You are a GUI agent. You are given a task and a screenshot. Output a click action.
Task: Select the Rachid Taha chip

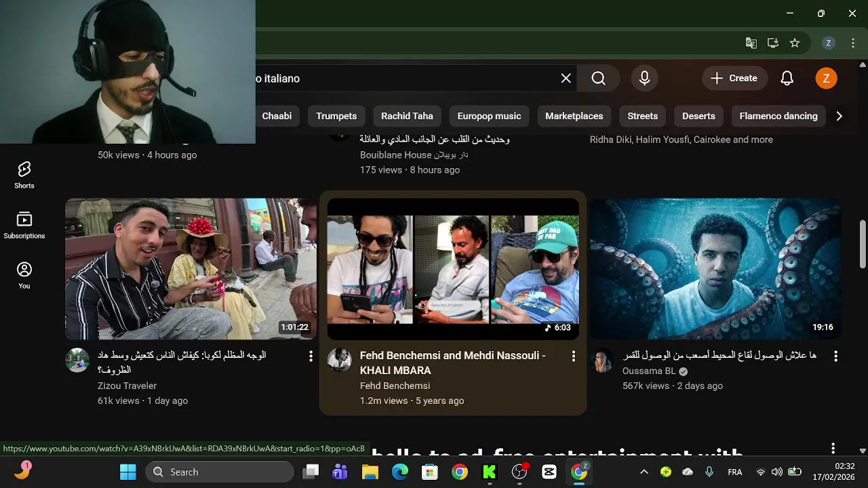click(407, 116)
